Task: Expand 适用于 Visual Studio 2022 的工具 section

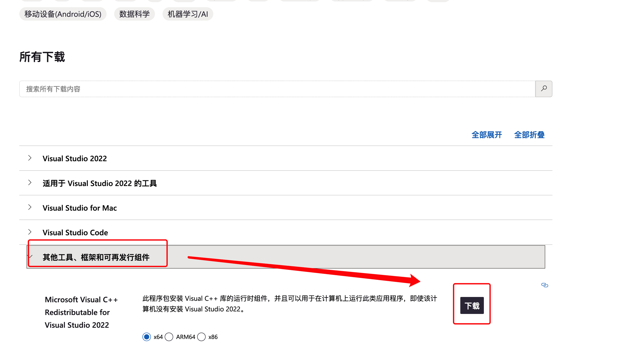Action: [x=286, y=183]
